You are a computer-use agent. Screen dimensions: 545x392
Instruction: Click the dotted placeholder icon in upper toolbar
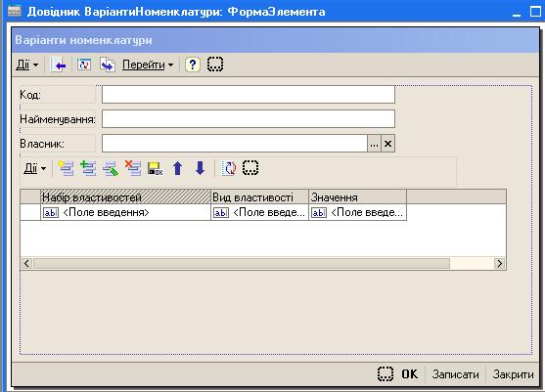tap(215, 65)
